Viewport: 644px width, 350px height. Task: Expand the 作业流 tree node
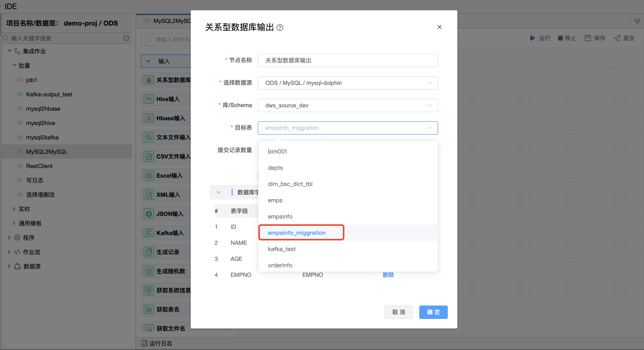point(10,252)
